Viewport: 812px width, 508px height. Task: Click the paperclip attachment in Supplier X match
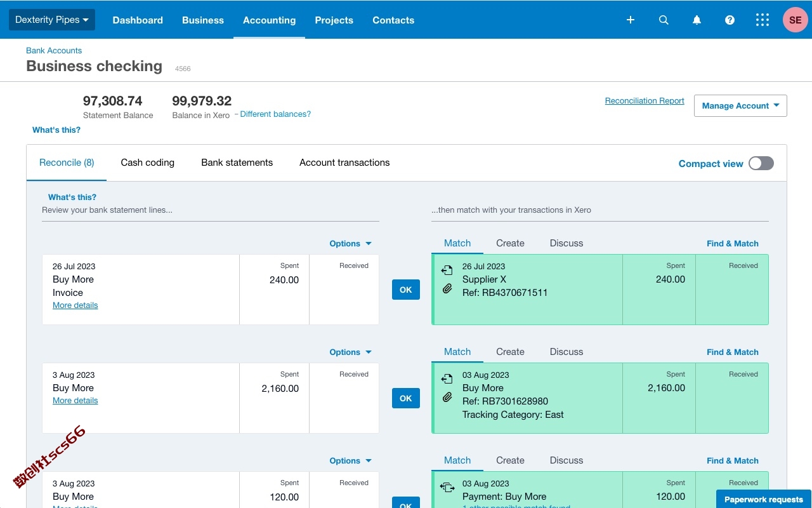tap(447, 288)
